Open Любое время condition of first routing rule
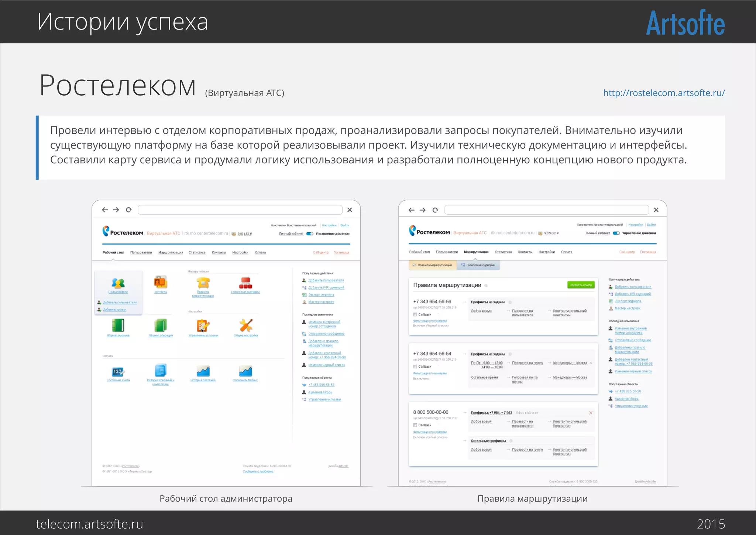 coord(481,311)
